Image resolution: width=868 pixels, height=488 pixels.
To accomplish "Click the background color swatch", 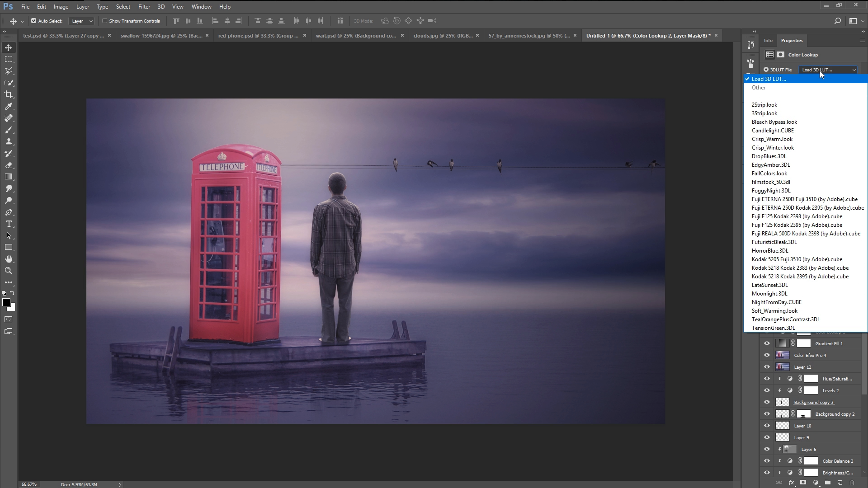I will (12, 308).
